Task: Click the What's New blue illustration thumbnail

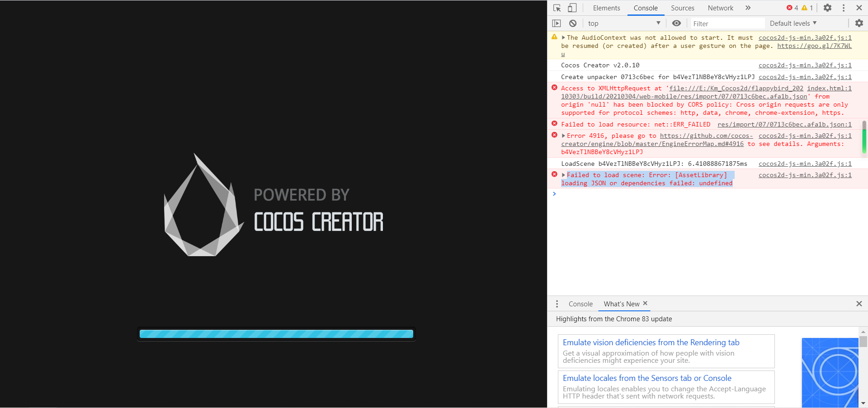Action: (x=830, y=373)
